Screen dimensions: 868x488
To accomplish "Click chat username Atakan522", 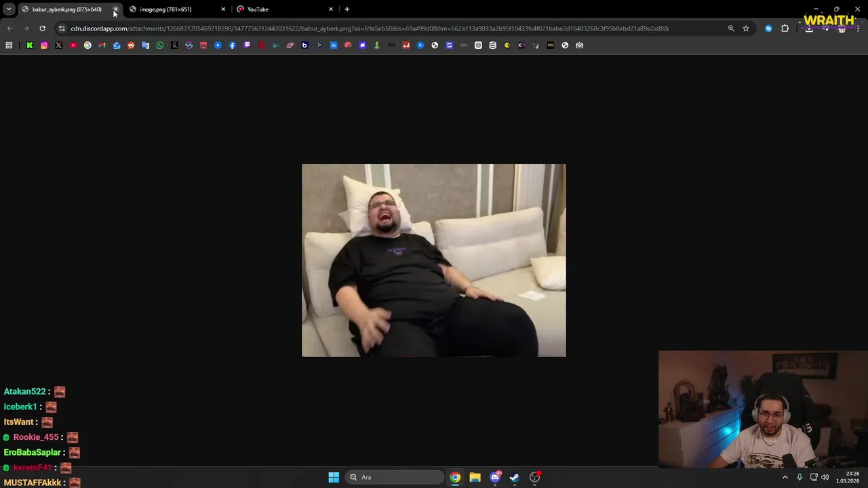I will click(25, 392).
